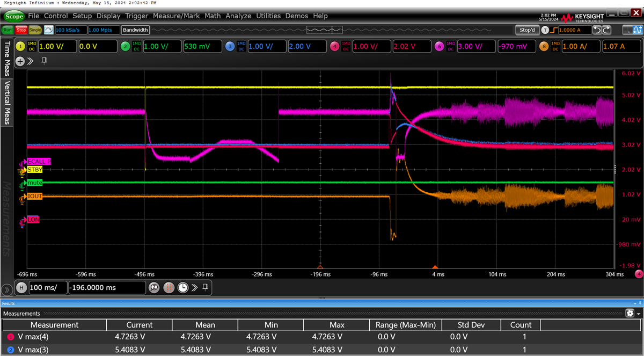This screenshot has height=356, width=644.
Task: Click the Bandwidth button
Action: 136,30
